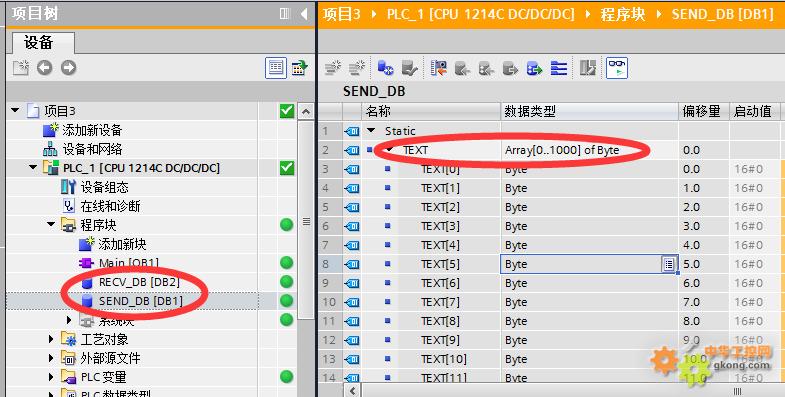The image size is (785, 397).
Task: Click the second gray database left-arrow icon
Action: click(x=486, y=68)
